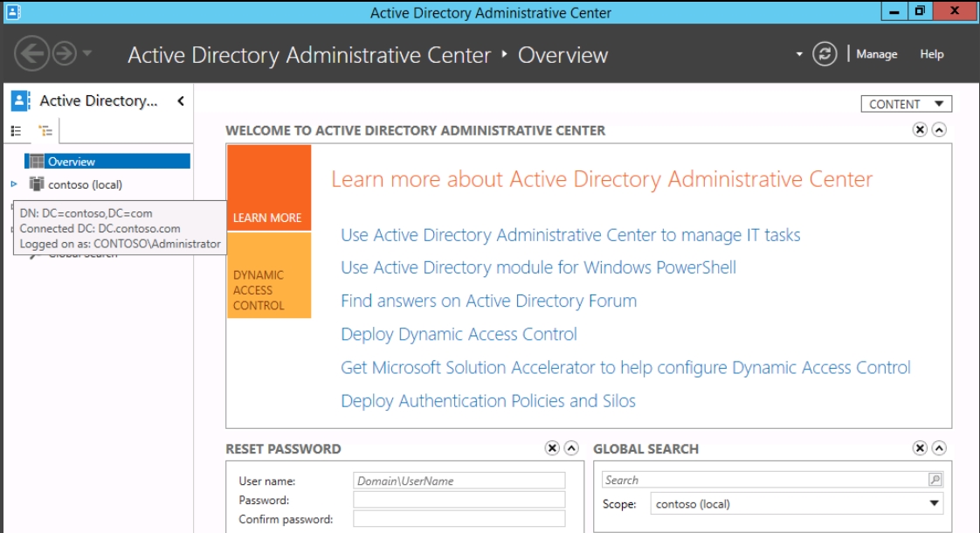The image size is (980, 533).
Task: Click the User name input field
Action: tap(459, 481)
